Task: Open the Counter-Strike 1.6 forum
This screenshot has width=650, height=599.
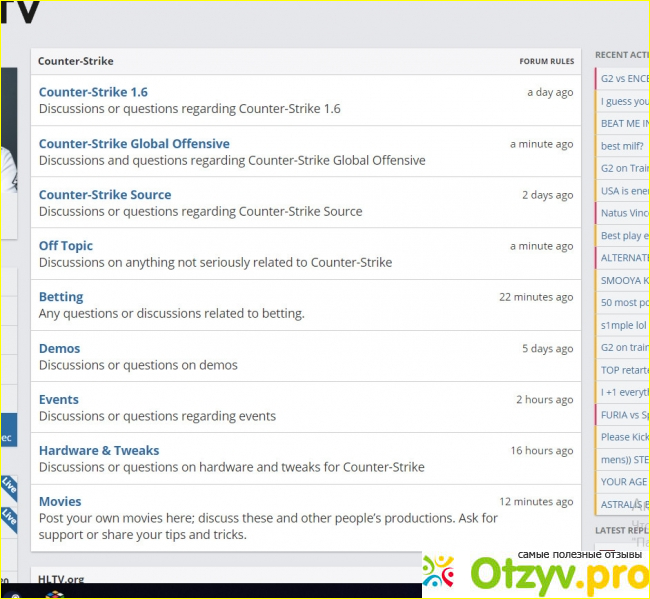Action: click(x=93, y=92)
